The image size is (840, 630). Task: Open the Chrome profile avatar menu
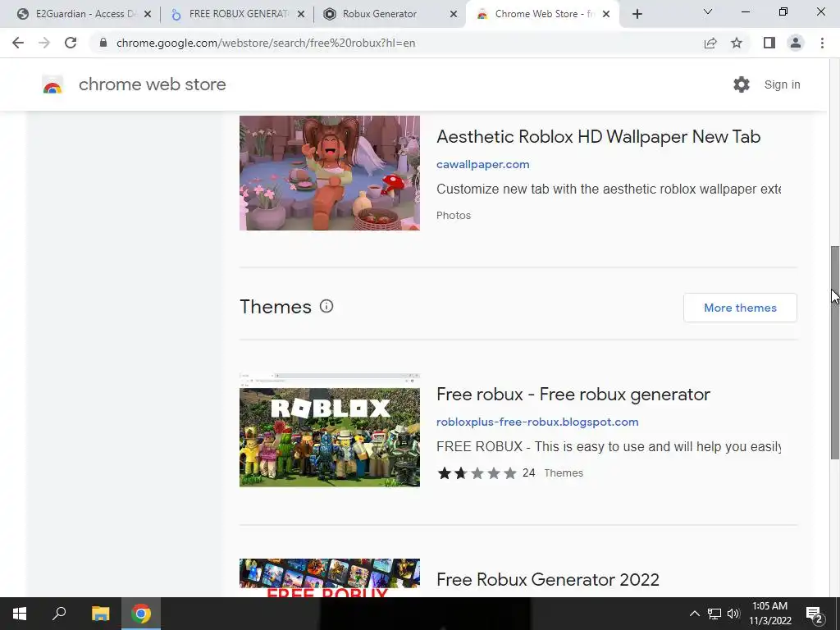click(796, 43)
